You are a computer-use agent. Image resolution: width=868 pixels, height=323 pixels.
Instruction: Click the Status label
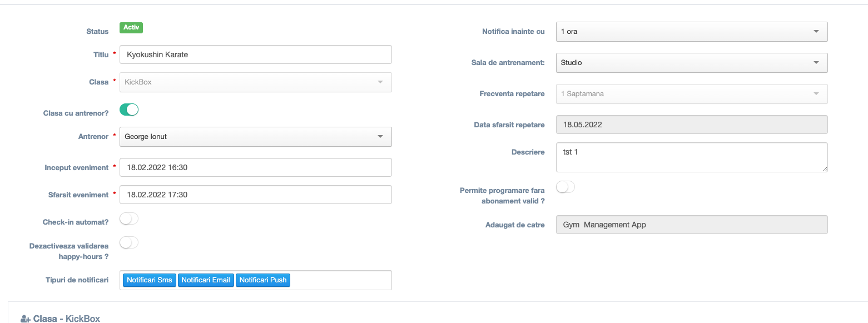[x=97, y=32]
